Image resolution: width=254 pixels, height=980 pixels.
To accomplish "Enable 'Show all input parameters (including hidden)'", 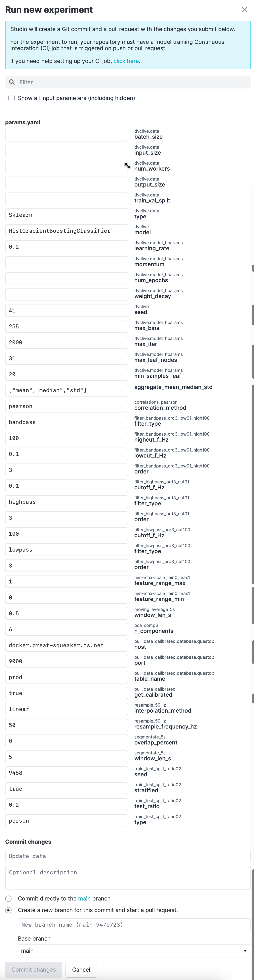I will tap(11, 98).
